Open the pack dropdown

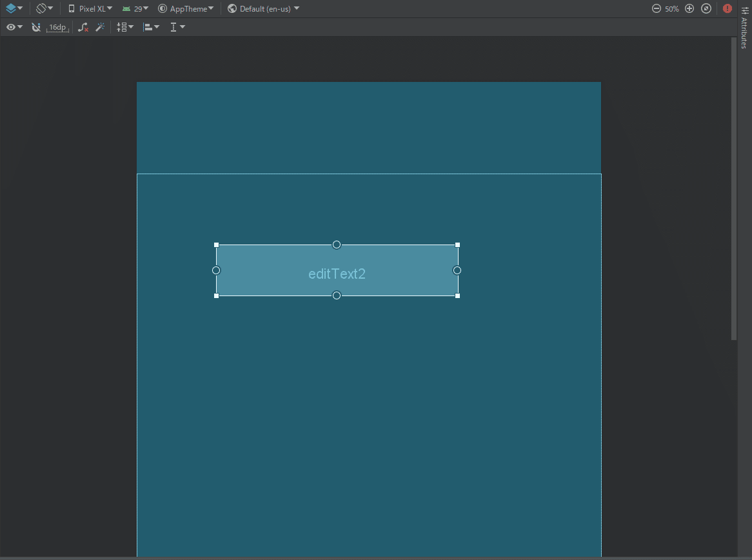(124, 27)
